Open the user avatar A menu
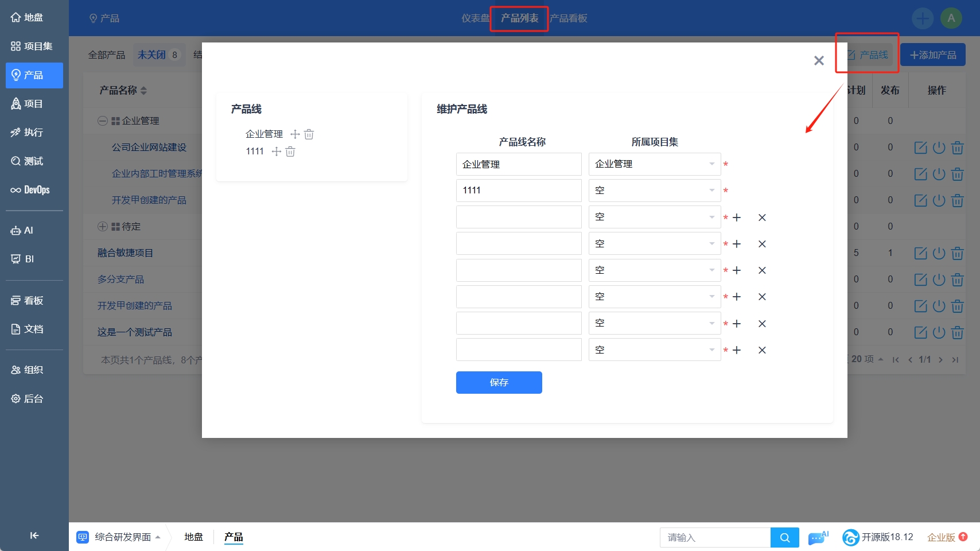The width and height of the screenshot is (980, 551). 951,18
